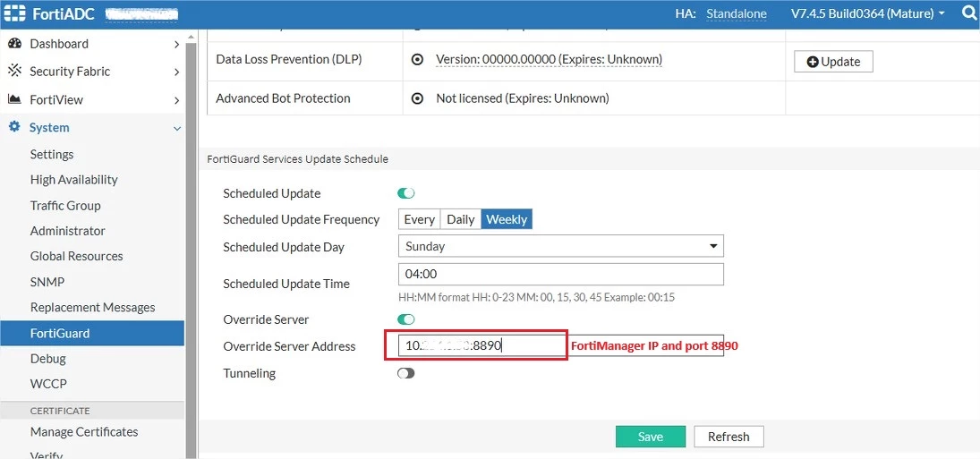This screenshot has width=980, height=459.
Task: Click the System gear icon
Action: (x=15, y=127)
